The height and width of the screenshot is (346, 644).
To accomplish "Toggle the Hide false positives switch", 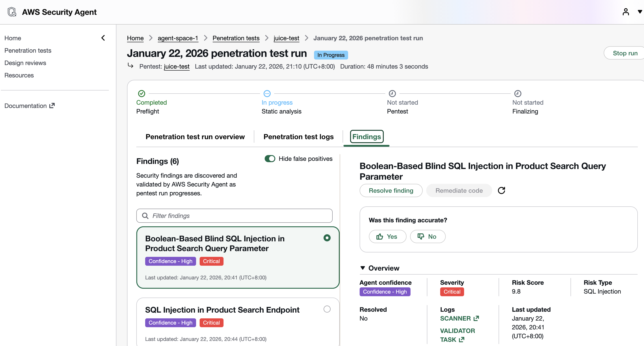I will 270,159.
